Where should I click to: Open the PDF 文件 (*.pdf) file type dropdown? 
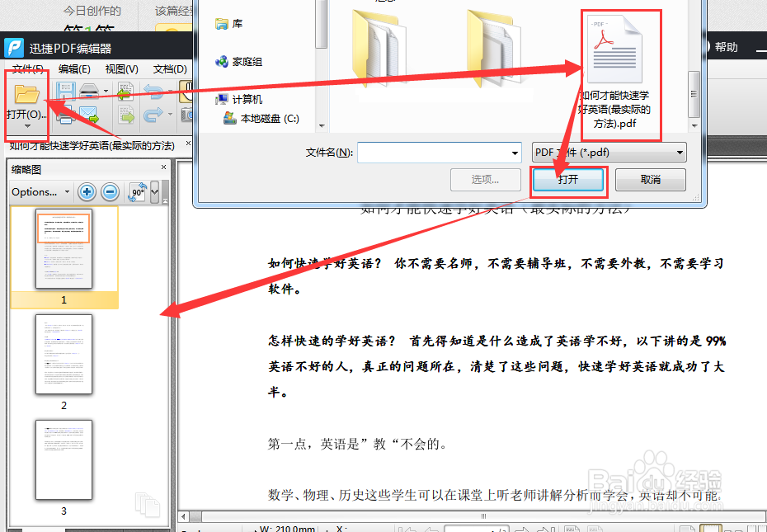pyautogui.click(x=609, y=153)
